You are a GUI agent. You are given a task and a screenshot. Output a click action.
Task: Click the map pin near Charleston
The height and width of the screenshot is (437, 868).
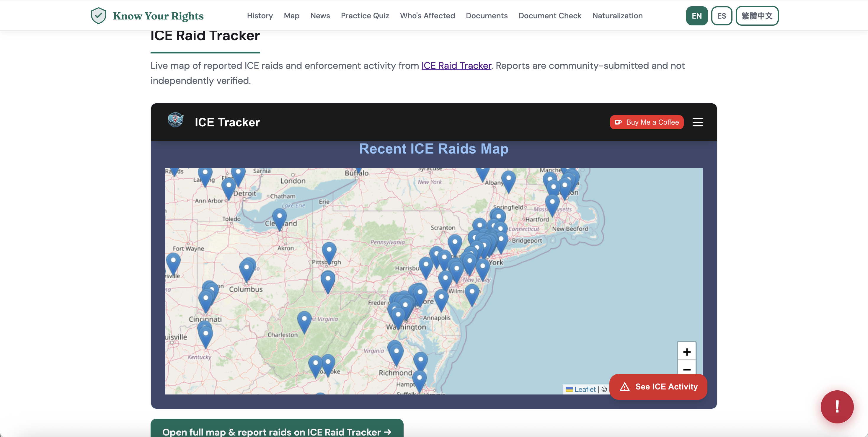coord(304,320)
